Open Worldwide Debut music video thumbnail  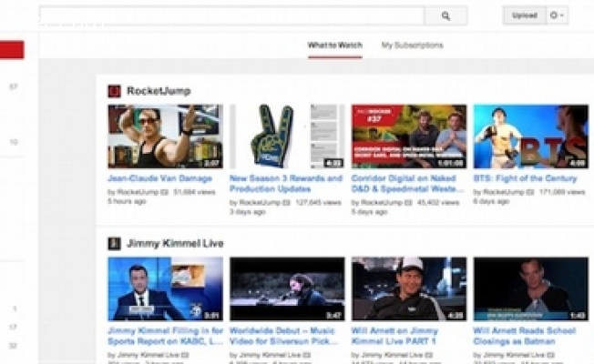[286, 288]
